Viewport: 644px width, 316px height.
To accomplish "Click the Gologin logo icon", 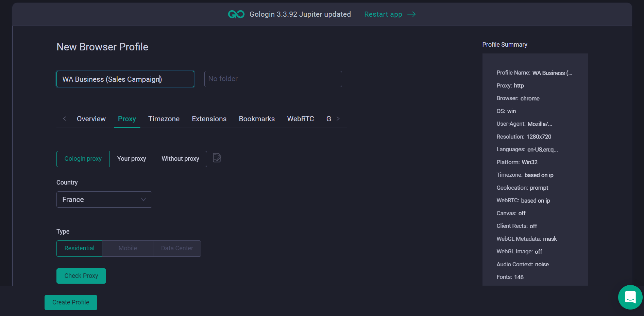I will click(x=236, y=14).
